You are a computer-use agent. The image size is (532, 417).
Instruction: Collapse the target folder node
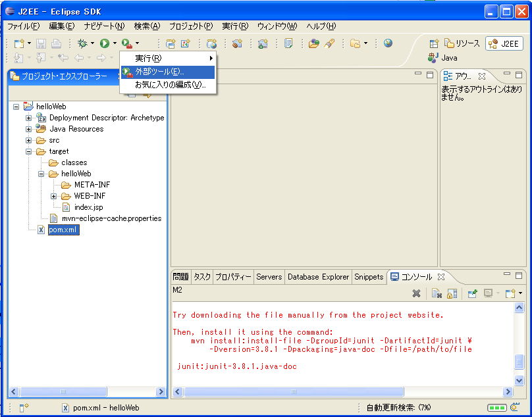point(29,151)
